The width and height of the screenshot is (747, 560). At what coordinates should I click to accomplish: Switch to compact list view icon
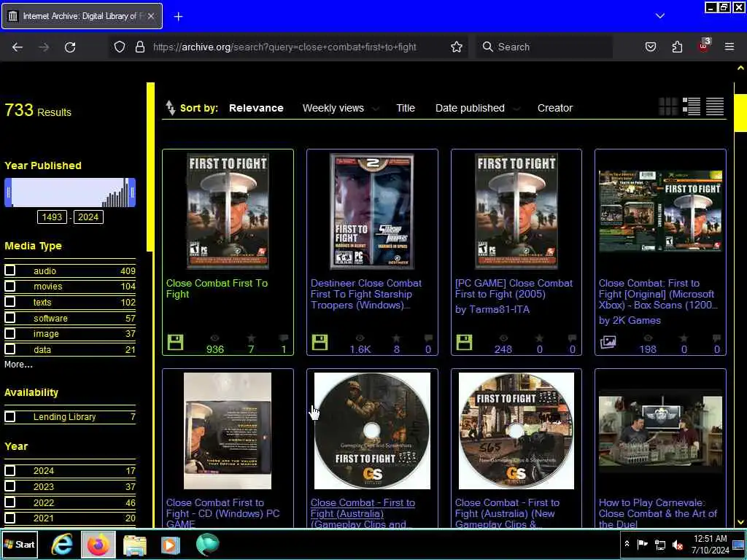(715, 106)
